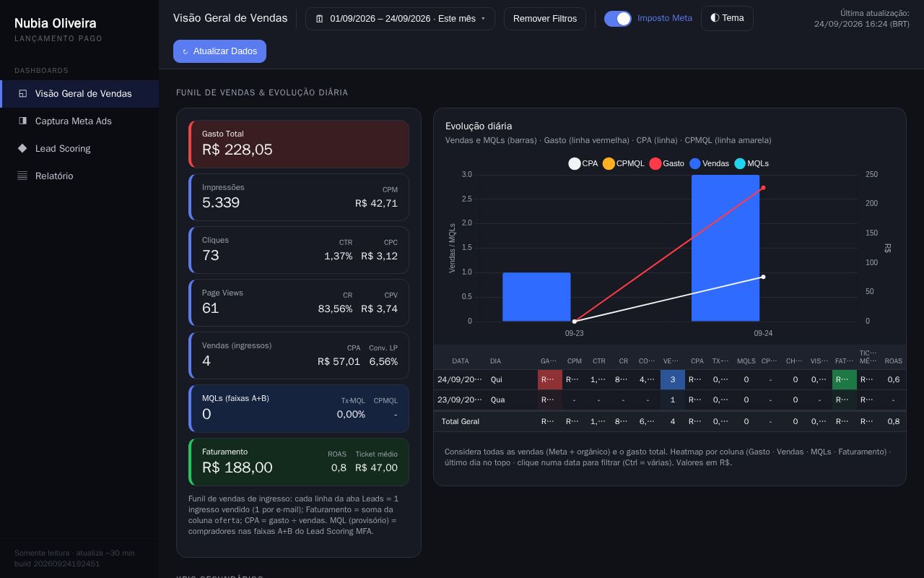The width and height of the screenshot is (924, 578).
Task: Open the date range picker 01/09/2026 – 24/09/2026
Action: tap(400, 19)
